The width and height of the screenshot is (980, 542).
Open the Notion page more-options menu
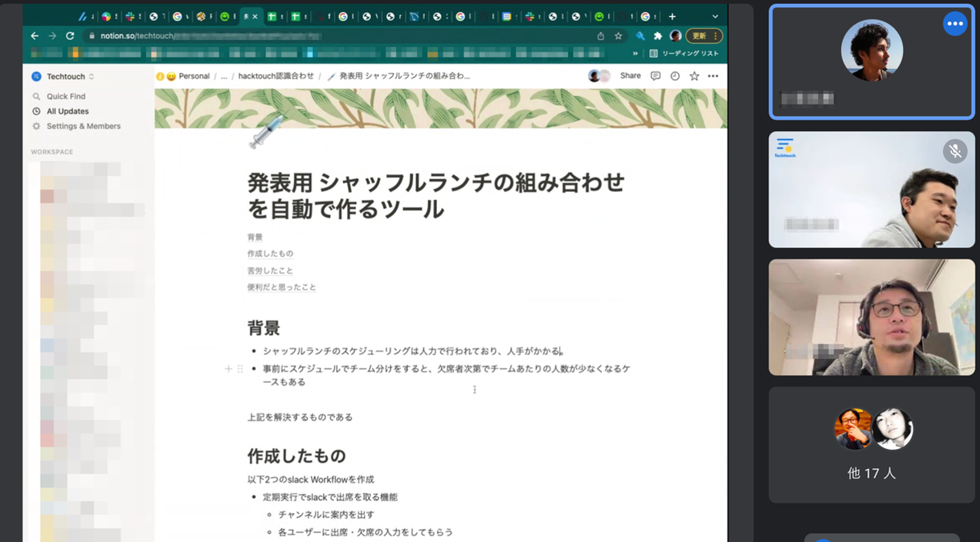click(713, 76)
